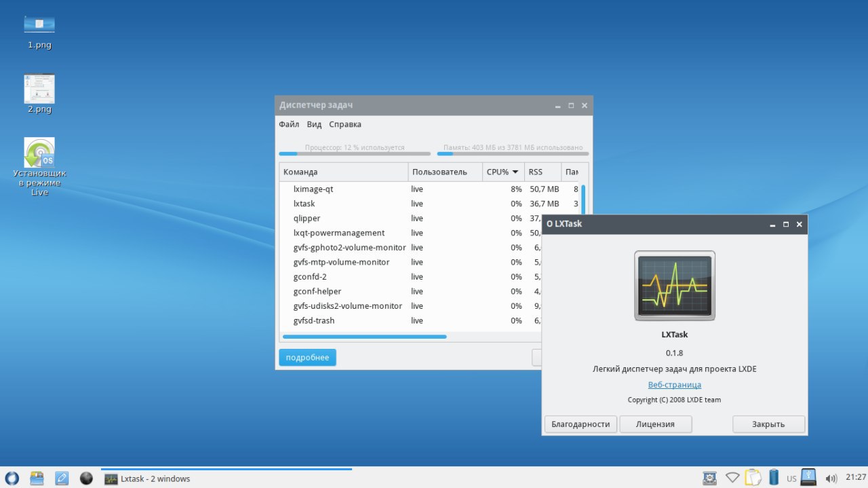Click the подробнее button

[x=307, y=358]
